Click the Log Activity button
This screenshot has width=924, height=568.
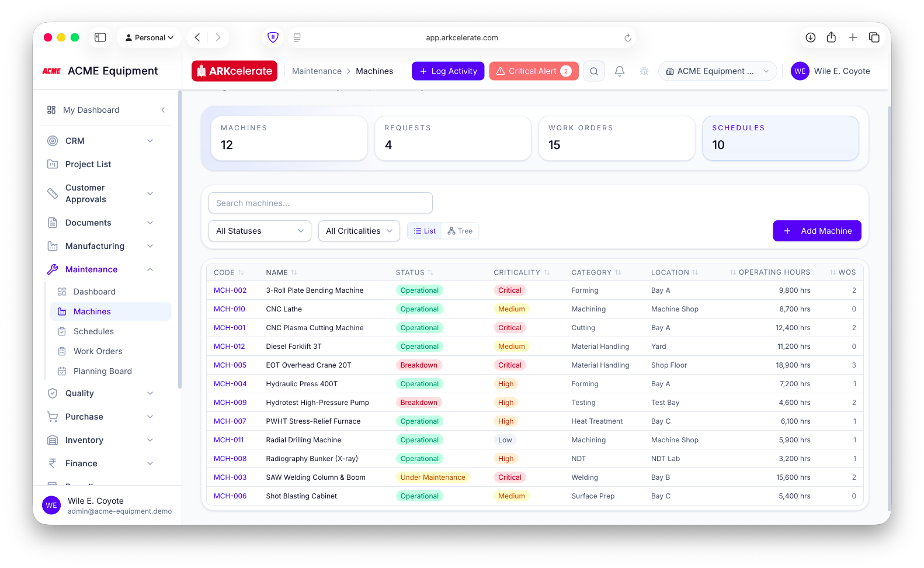448,71
